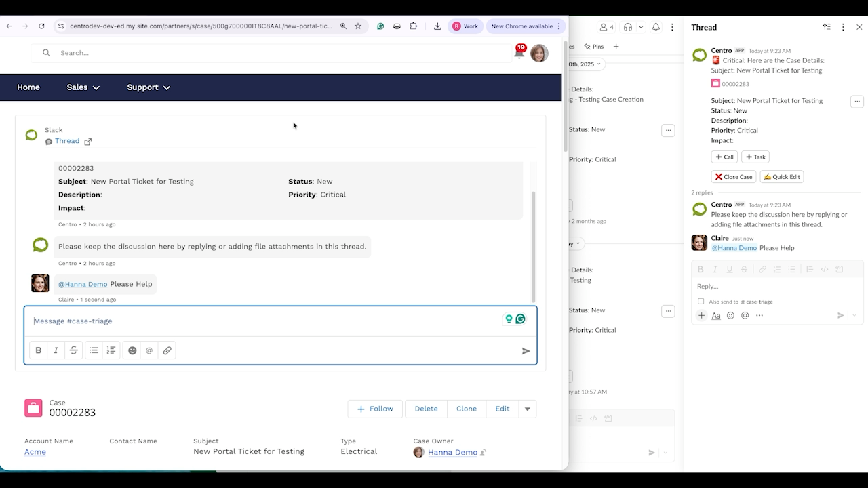Open Hanna Demo case owner link

pyautogui.click(x=452, y=452)
